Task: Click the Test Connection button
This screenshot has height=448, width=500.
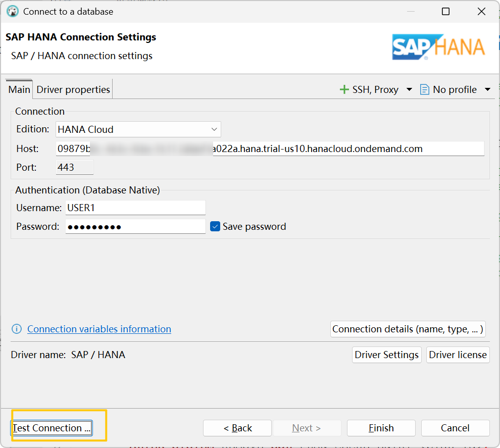Action: click(52, 428)
